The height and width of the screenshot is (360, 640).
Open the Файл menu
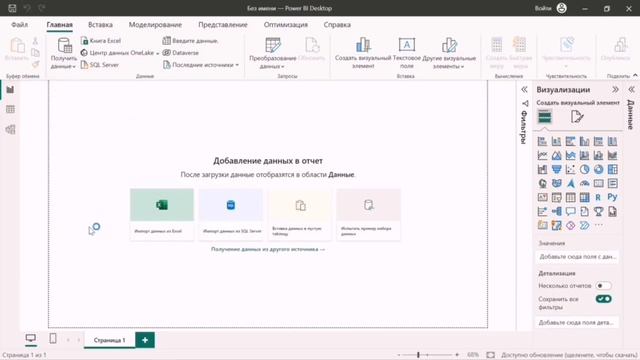pos(19,24)
